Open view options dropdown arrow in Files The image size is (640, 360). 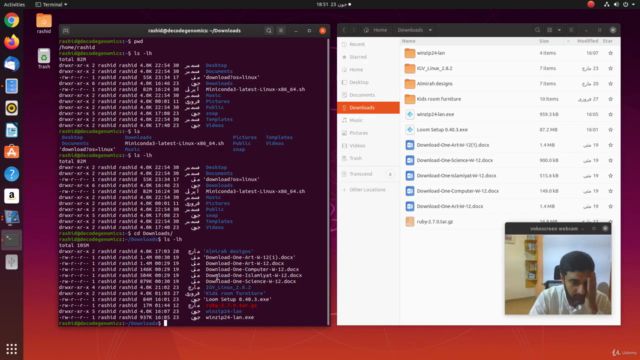559,30
